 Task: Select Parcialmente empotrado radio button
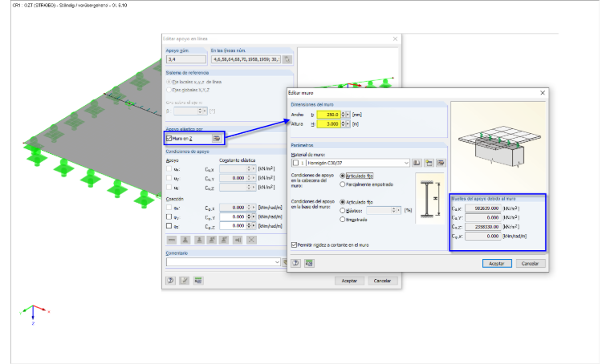pos(343,184)
